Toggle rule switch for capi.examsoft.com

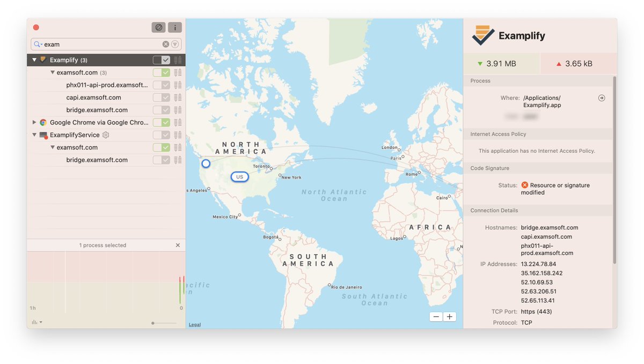click(162, 98)
